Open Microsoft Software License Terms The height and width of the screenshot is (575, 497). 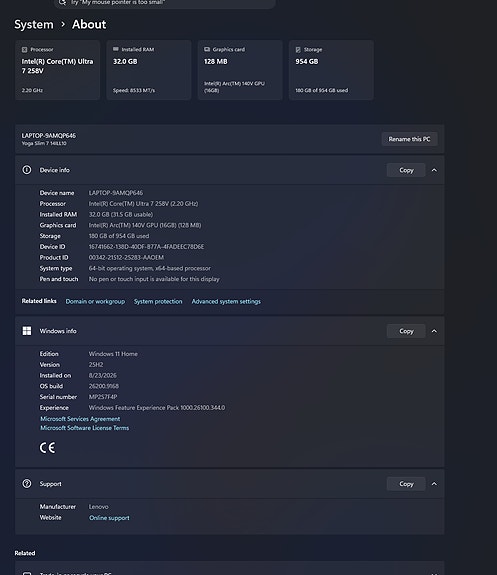pos(84,428)
